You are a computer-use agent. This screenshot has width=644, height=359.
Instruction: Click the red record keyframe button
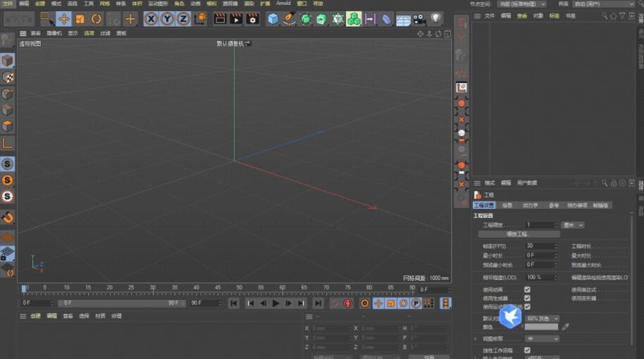click(x=348, y=303)
